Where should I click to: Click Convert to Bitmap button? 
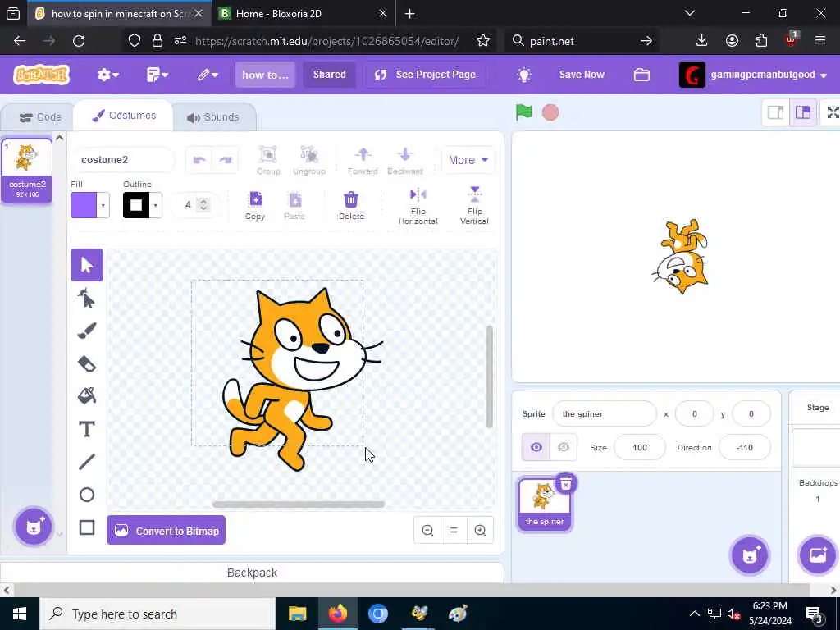[x=166, y=531]
